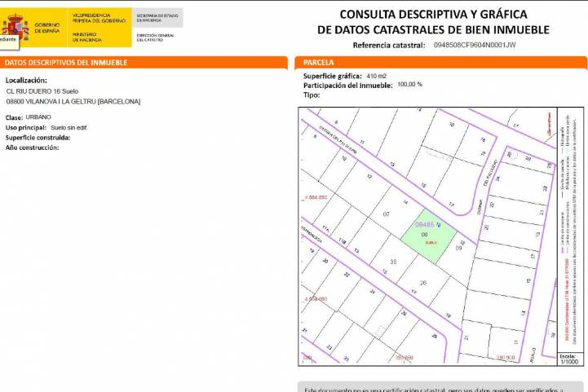Image resolution: width=588 pixels, height=392 pixels.
Task: Click parcel 26 on the map
Action: point(422,282)
